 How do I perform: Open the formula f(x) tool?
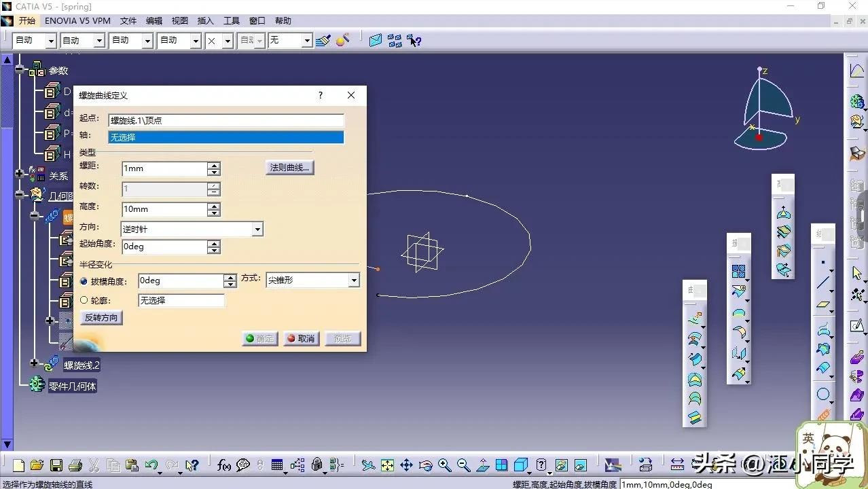pos(224,465)
